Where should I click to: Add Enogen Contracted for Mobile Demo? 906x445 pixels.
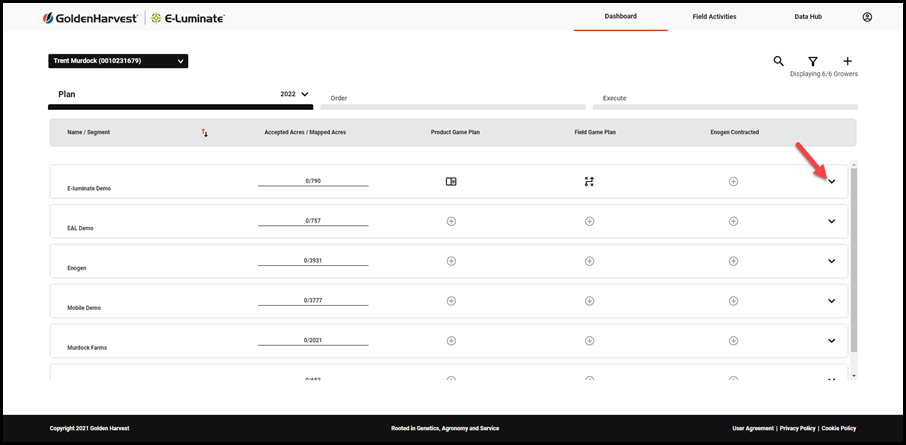[733, 301]
